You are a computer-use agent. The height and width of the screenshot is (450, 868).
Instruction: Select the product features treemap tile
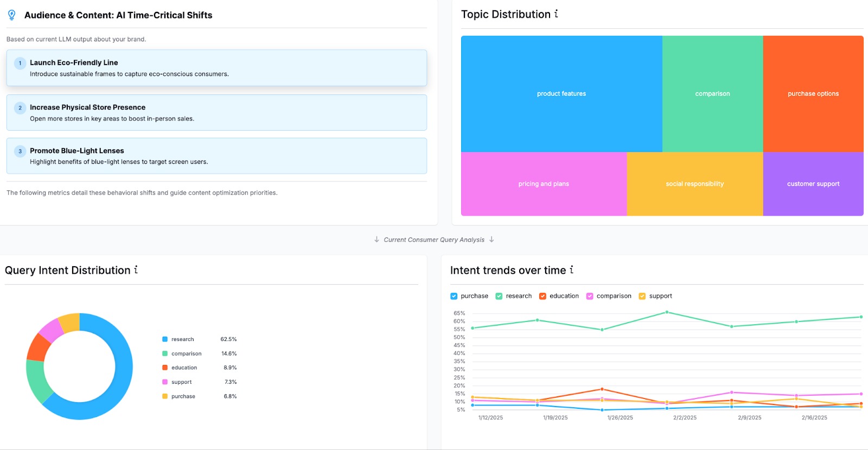[561, 94]
